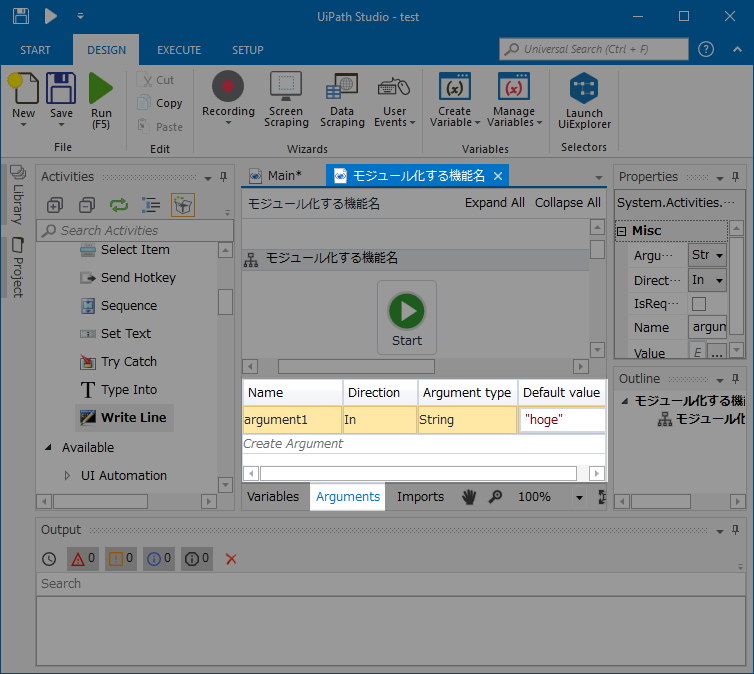Switch to the Variables panel tab
The width and height of the screenshot is (754, 674).
point(273,497)
